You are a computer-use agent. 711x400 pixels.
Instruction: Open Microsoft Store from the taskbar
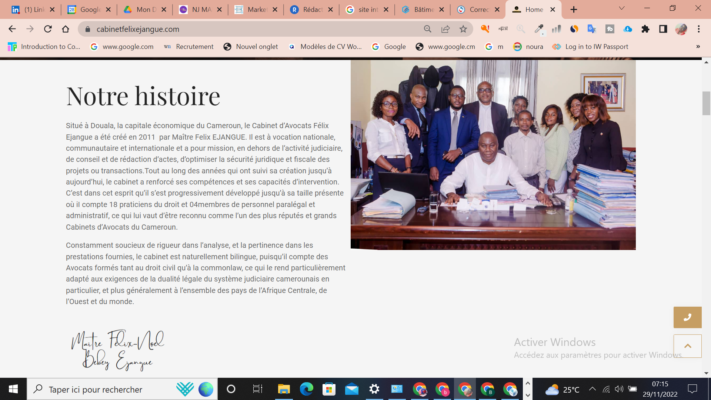pyautogui.click(x=329, y=389)
